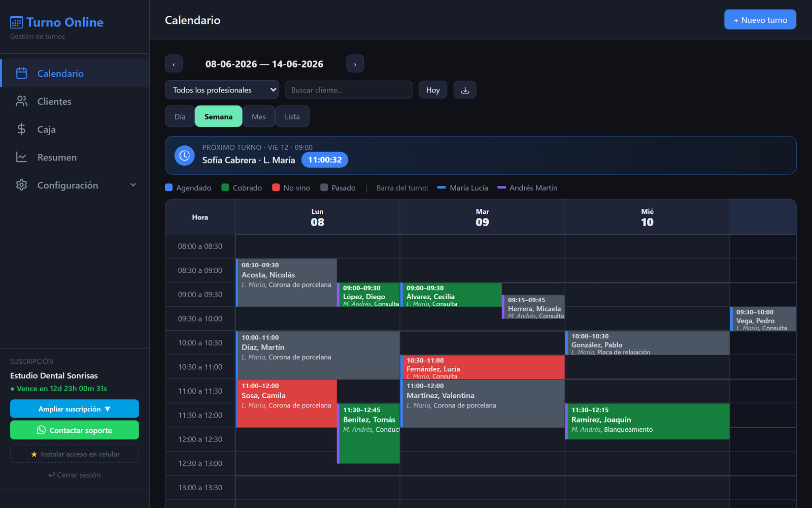
Task: Click the Cerrar sesión link
Action: tap(75, 475)
